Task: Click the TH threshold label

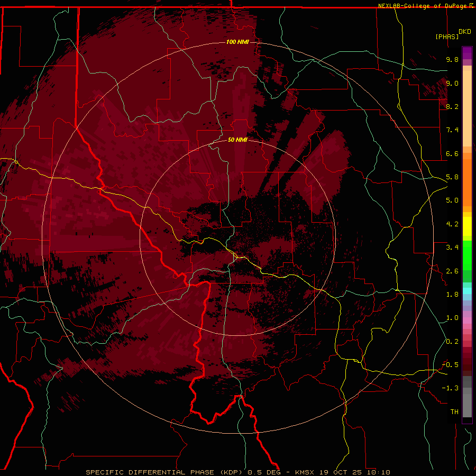Action: [x=454, y=412]
